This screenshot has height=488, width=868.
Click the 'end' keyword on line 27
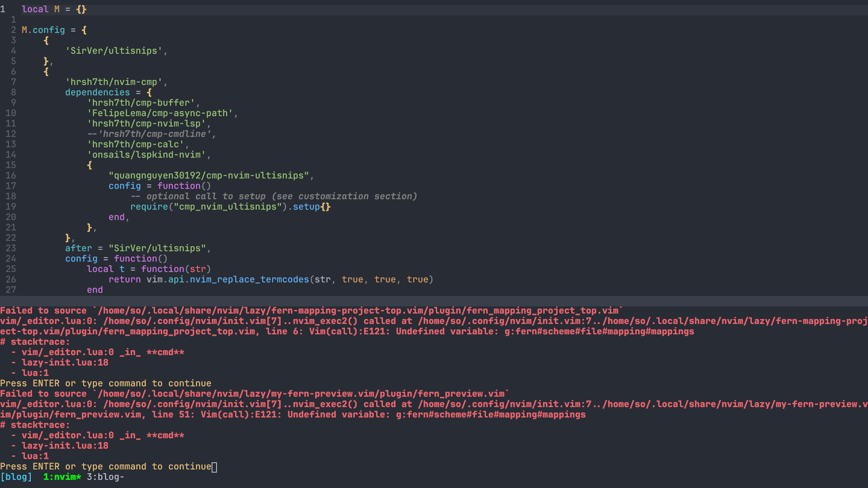point(95,290)
